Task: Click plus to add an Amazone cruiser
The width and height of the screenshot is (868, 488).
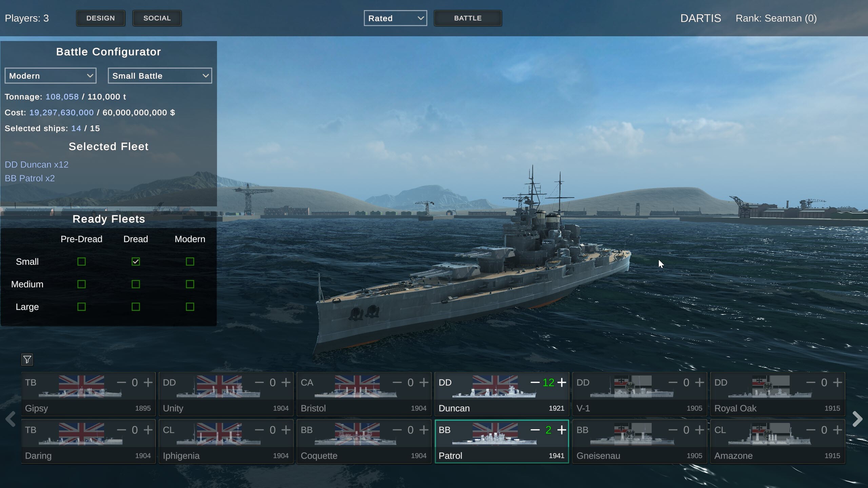Action: pyautogui.click(x=837, y=430)
